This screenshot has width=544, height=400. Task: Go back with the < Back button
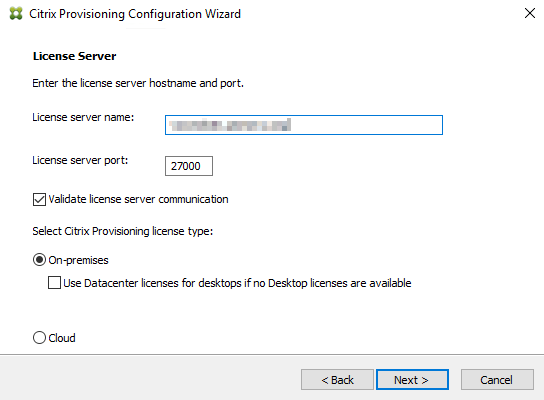tap(337, 380)
